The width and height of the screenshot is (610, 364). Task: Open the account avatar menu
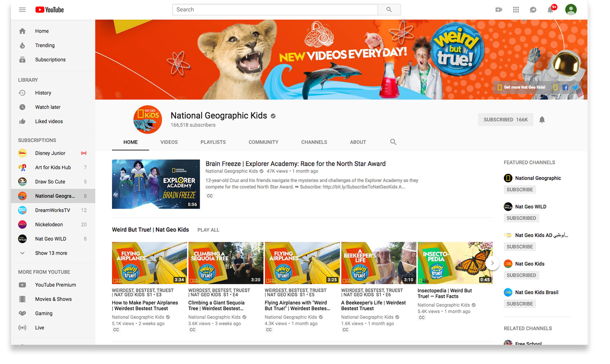571,9
